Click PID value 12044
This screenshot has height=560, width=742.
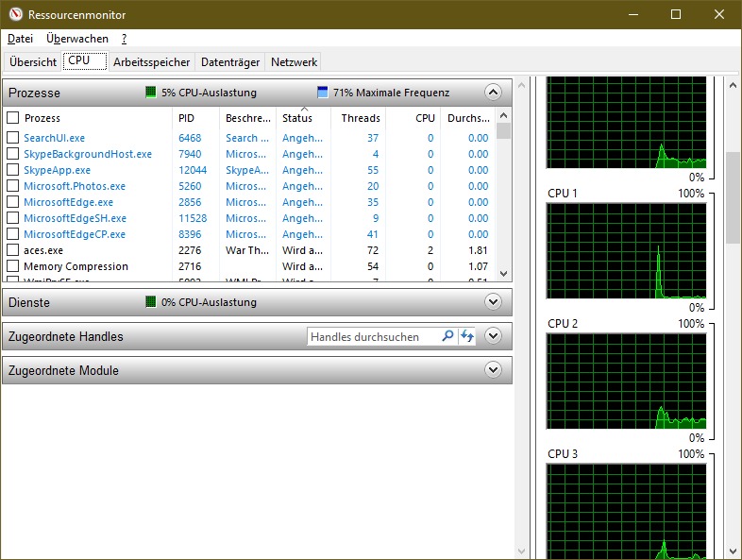click(x=193, y=170)
